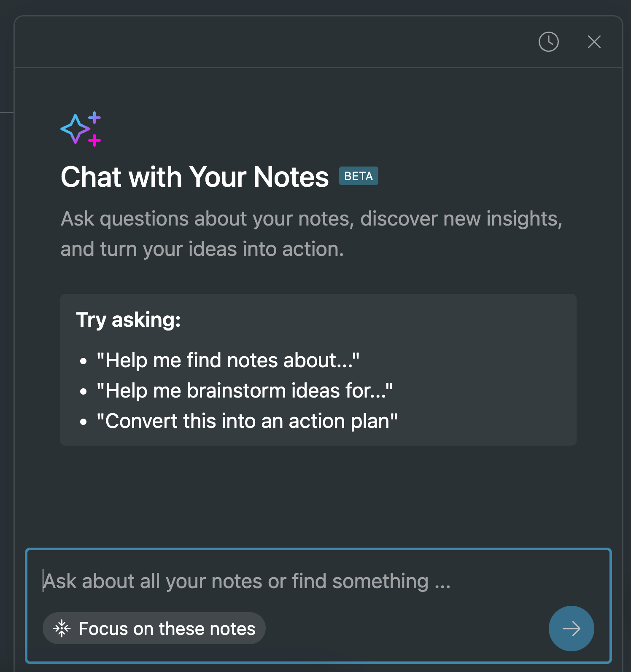Click the Ask questions about your notes description
The image size is (631, 672).
point(311,234)
